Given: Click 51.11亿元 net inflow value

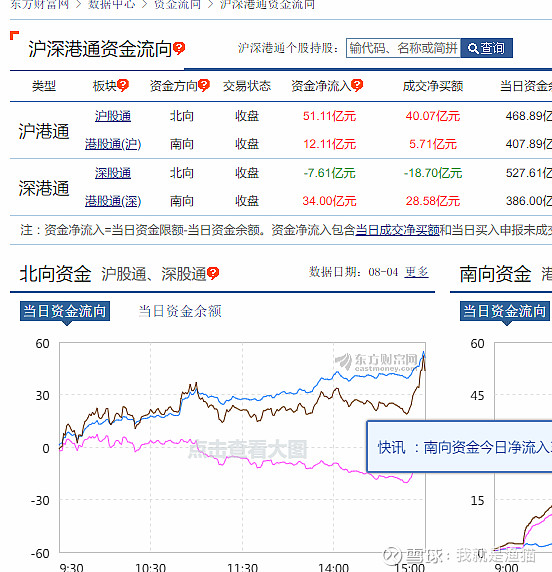Looking at the screenshot, I should click(329, 116).
